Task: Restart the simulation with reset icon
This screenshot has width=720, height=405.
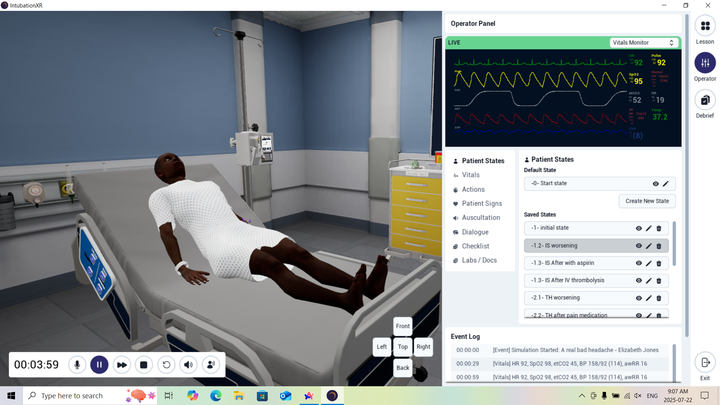Action: [x=166, y=365]
